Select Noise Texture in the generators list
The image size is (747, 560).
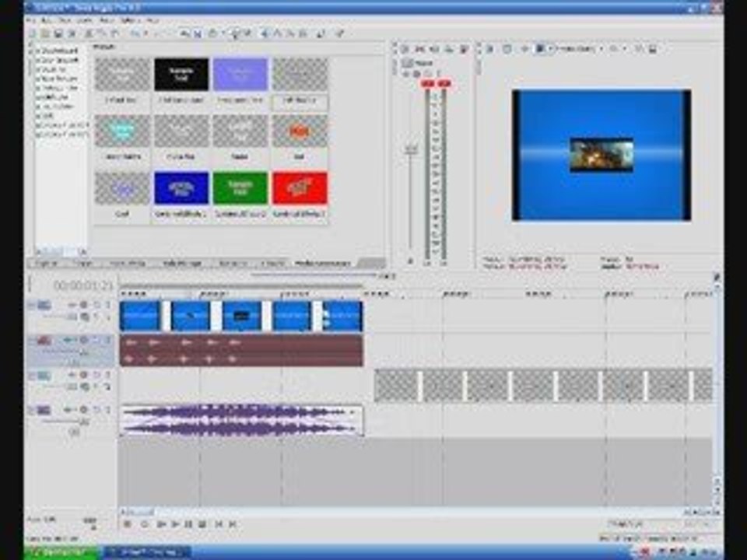click(58, 79)
